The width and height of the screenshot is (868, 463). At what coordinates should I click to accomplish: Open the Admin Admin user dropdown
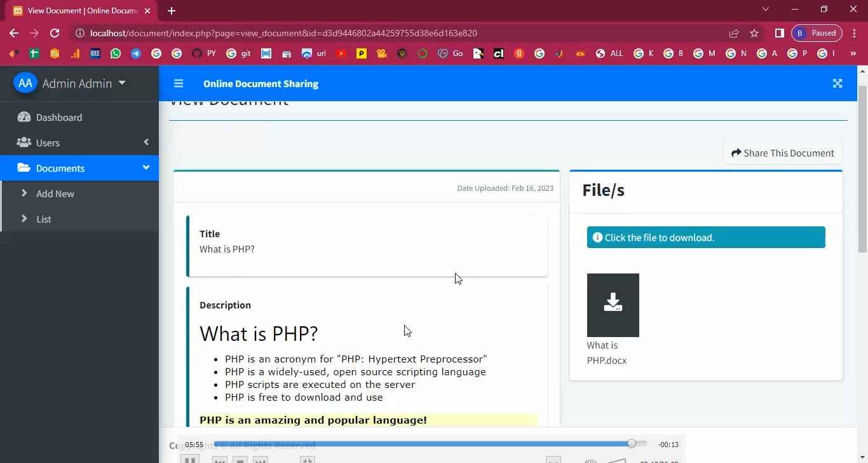tap(84, 83)
